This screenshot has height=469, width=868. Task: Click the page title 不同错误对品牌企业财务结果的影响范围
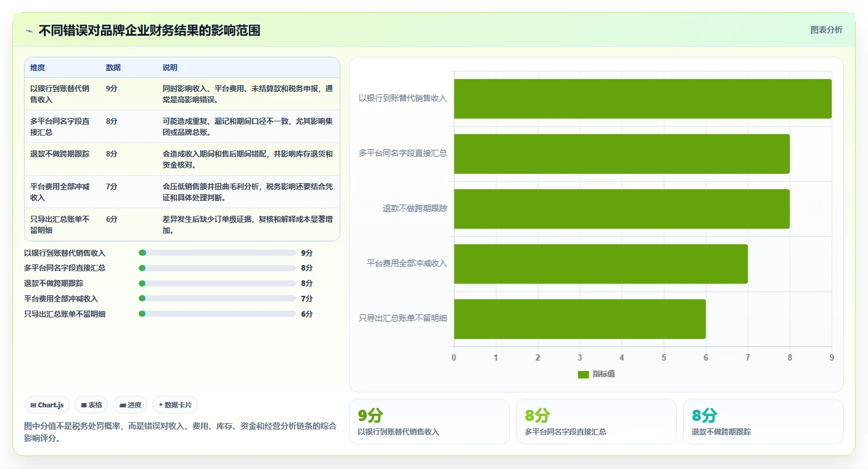pos(149,31)
